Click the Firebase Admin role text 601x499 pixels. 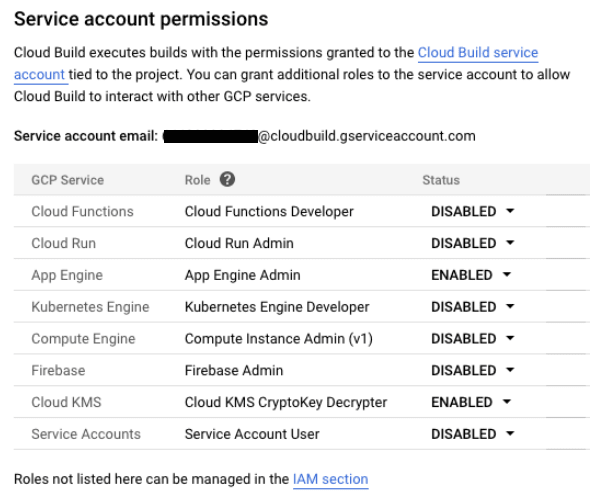pos(234,370)
